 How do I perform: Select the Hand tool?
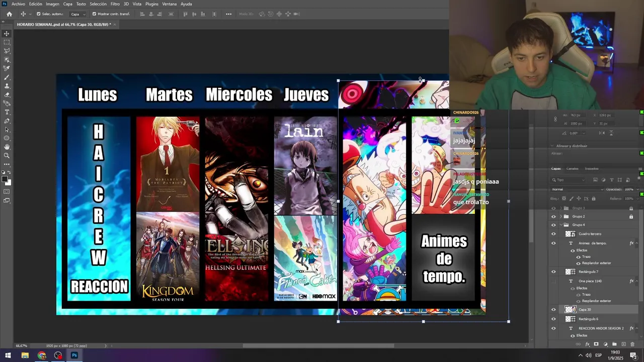coord(7,147)
